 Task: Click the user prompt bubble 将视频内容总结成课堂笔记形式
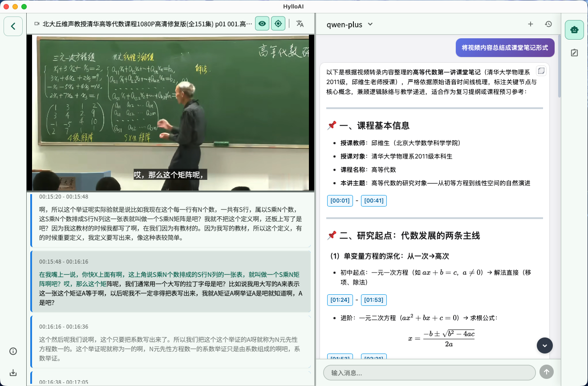pyautogui.click(x=505, y=48)
